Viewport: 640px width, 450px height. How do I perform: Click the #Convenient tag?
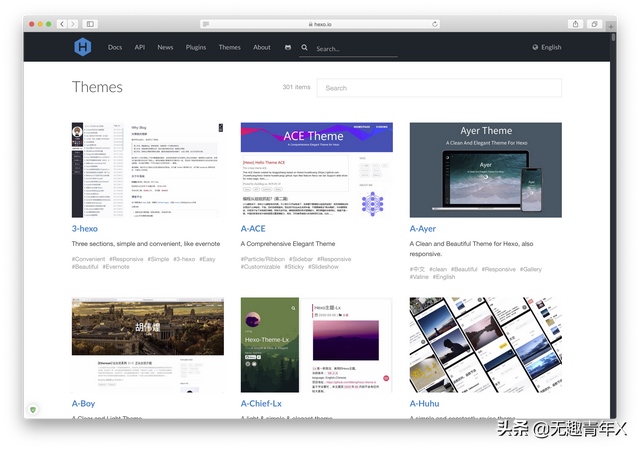88,259
